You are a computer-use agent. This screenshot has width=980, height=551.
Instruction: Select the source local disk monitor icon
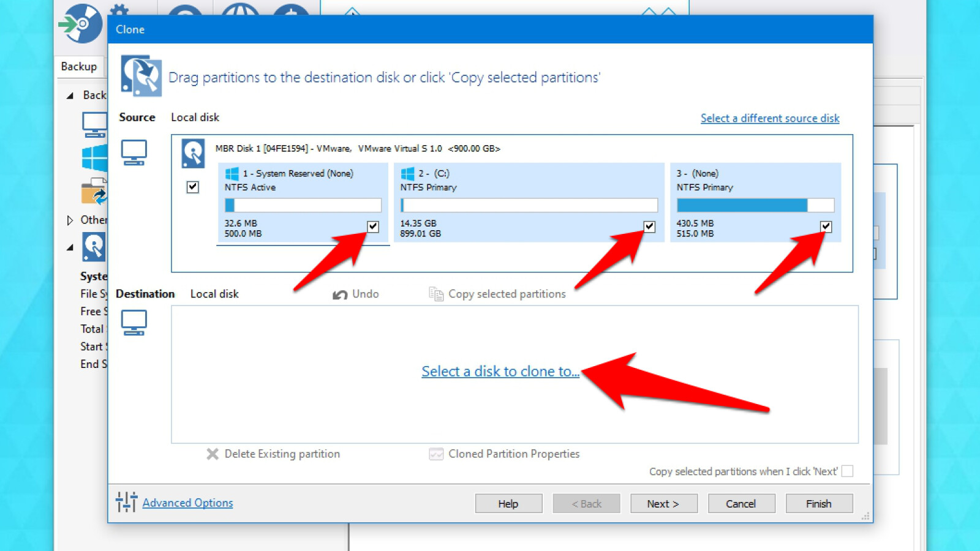coord(134,152)
